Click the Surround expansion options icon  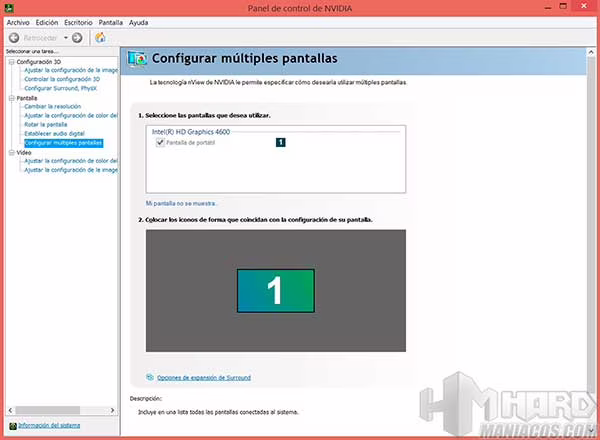tap(150, 377)
